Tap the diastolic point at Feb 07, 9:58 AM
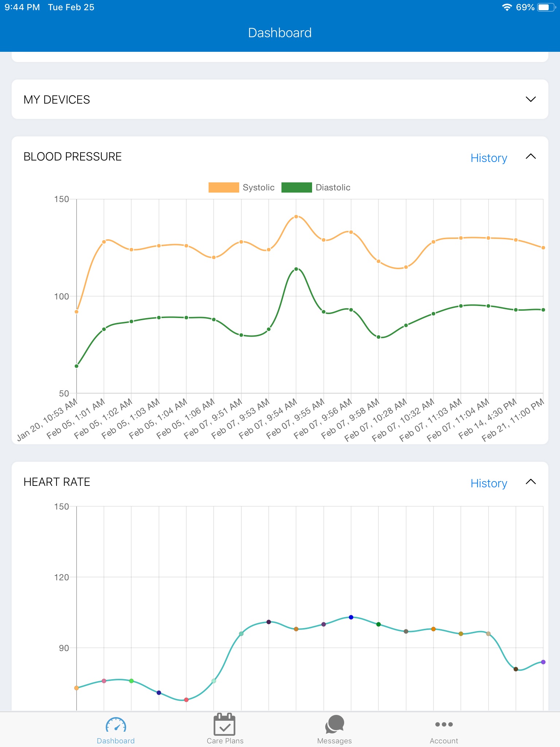The width and height of the screenshot is (560, 747). pyautogui.click(x=378, y=337)
